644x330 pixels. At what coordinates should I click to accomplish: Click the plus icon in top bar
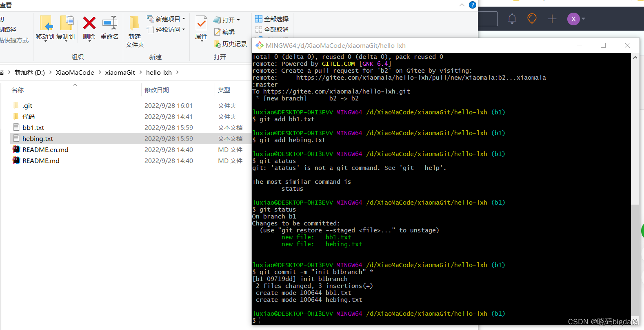(x=552, y=19)
